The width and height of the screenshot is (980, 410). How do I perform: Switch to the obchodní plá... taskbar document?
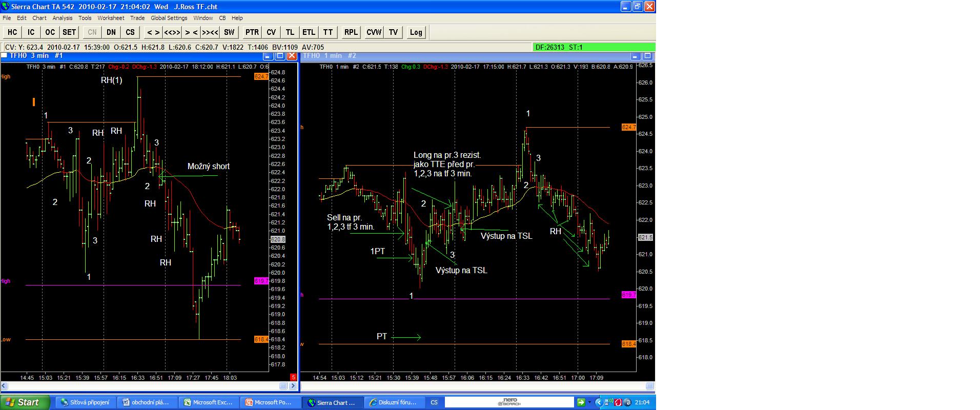point(149,402)
